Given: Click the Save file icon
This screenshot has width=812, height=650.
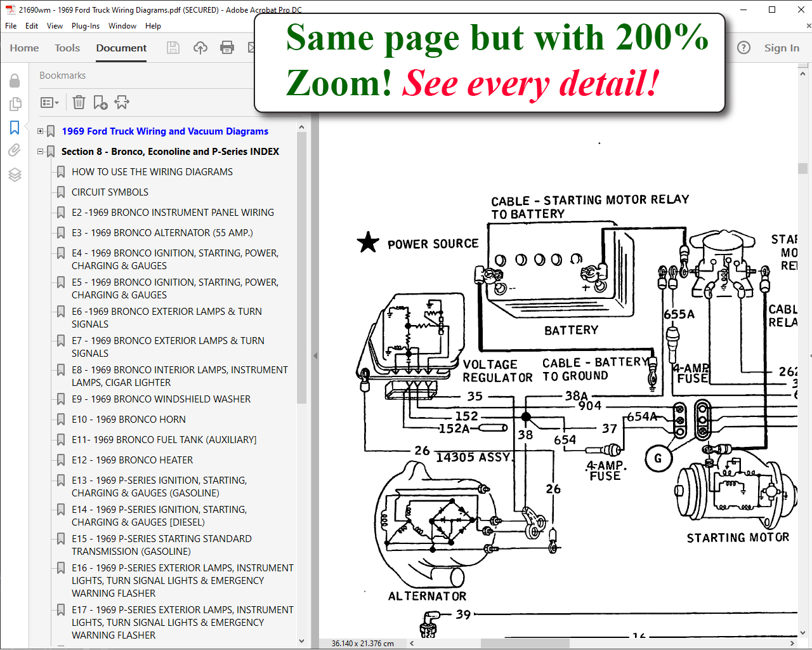Looking at the screenshot, I should pos(173,48).
